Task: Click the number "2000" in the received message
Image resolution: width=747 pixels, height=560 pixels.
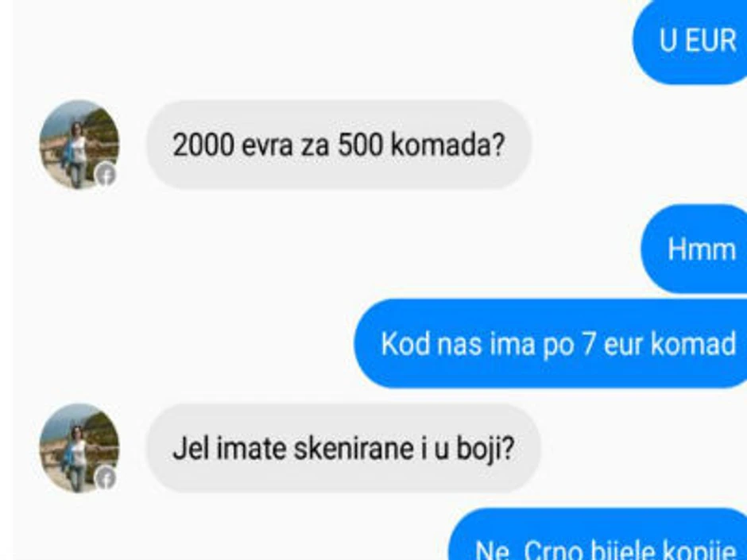Action: [203, 145]
